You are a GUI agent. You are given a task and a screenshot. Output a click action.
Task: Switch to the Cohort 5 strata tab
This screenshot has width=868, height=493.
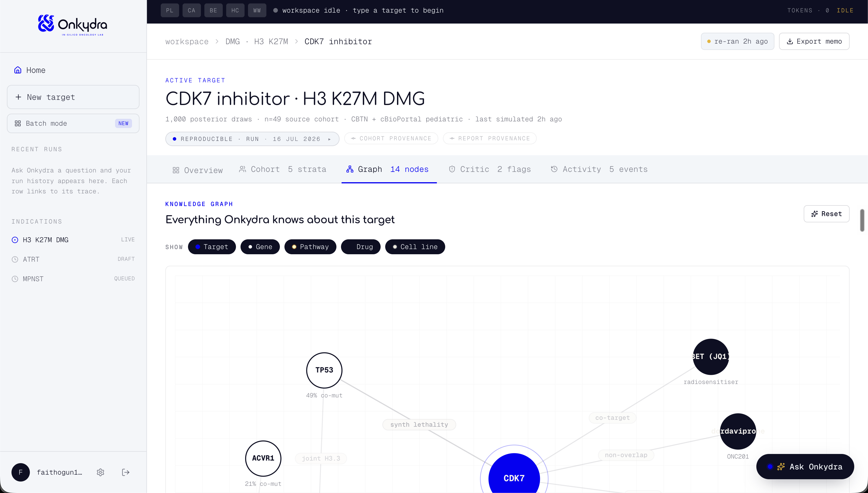pyautogui.click(x=283, y=169)
